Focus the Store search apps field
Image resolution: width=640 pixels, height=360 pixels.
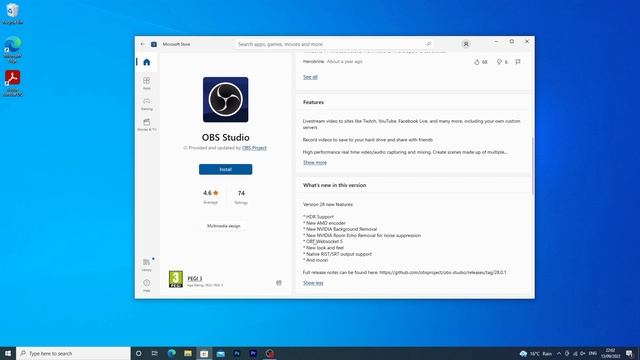point(335,44)
